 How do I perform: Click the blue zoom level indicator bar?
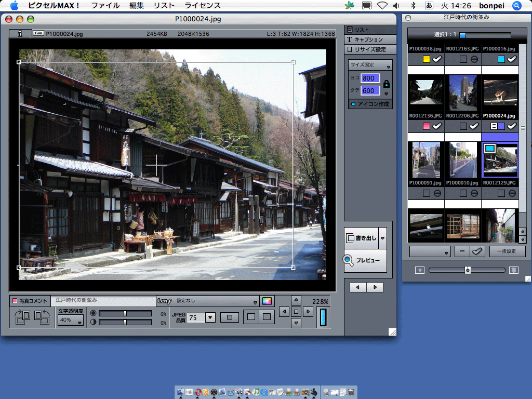point(323,317)
